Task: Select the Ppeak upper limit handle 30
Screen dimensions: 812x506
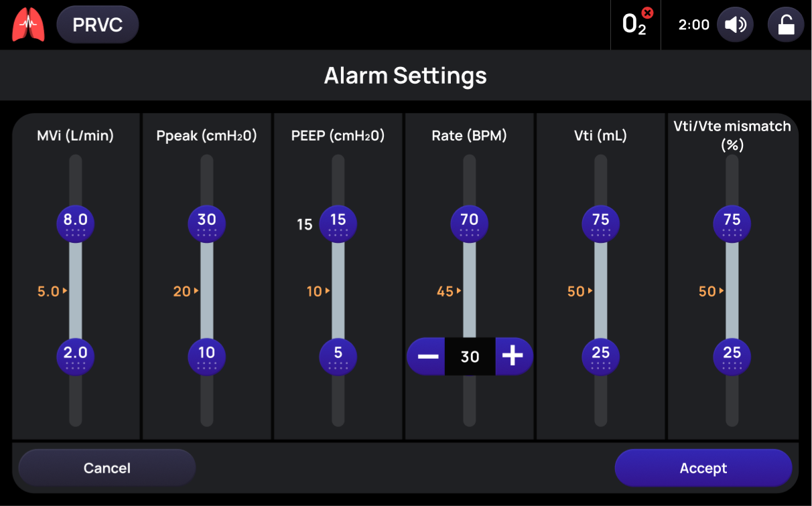Action: coord(207,224)
